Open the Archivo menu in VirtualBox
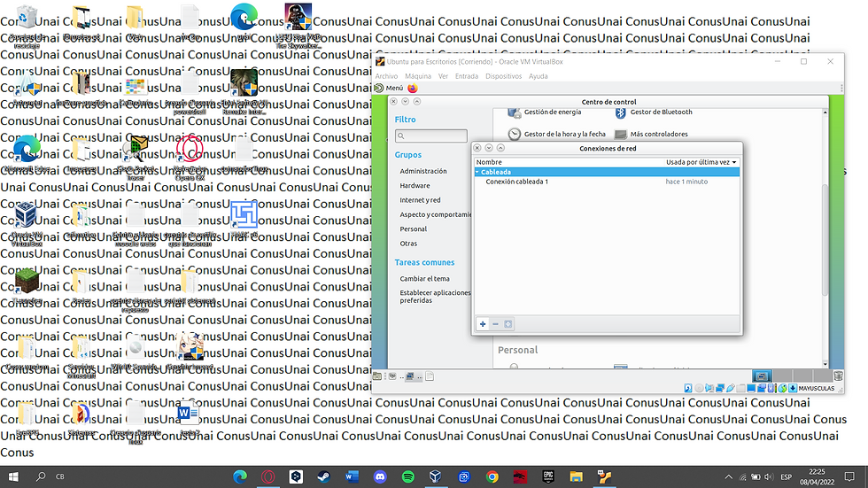The width and height of the screenshot is (868, 488). 386,76
